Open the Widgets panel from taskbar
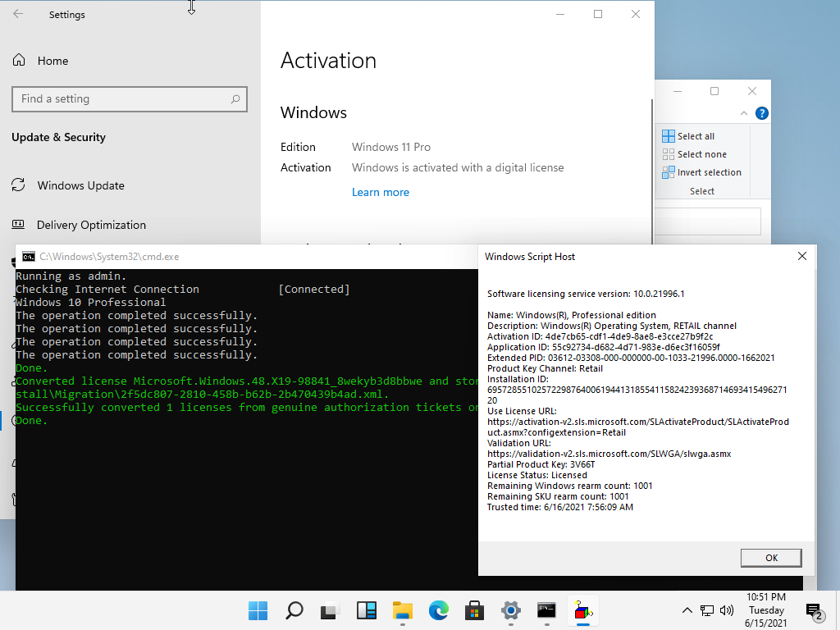The image size is (840, 630). (366, 610)
